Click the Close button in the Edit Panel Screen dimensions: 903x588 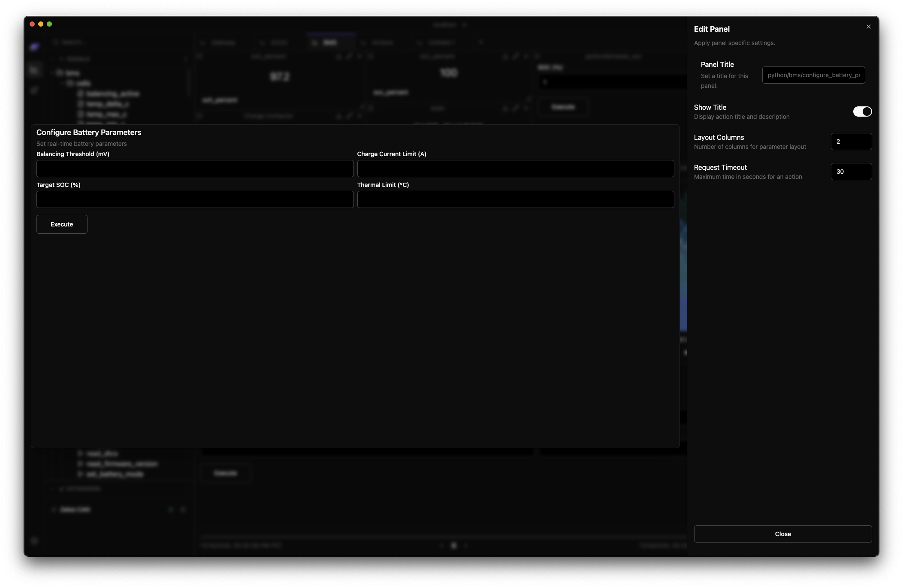782,534
